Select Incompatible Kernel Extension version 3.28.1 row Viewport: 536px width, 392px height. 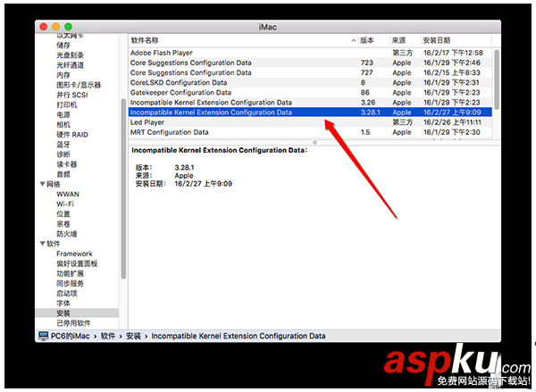(x=310, y=113)
